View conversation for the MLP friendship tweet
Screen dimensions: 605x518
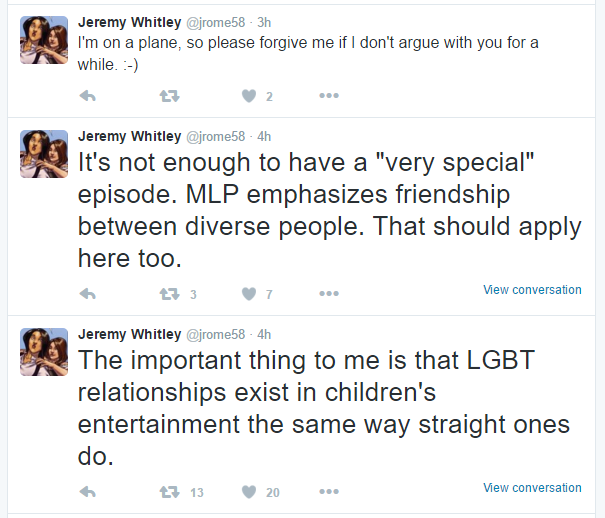[x=532, y=290]
